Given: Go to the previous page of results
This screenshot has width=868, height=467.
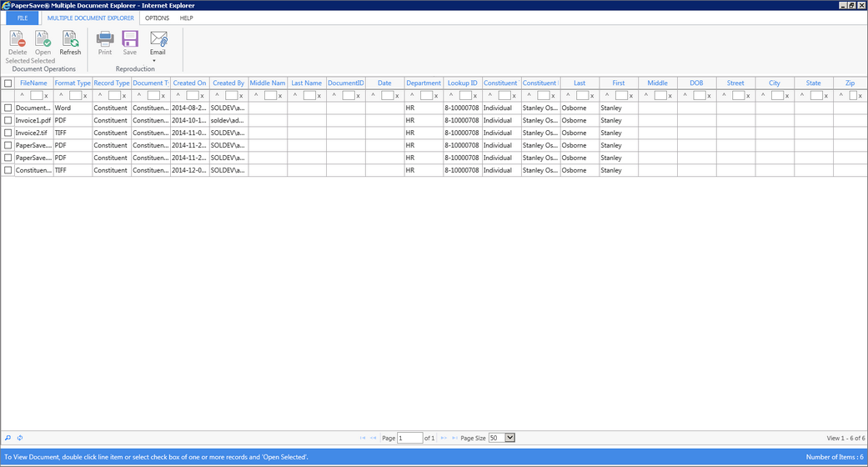Looking at the screenshot, I should (373, 438).
